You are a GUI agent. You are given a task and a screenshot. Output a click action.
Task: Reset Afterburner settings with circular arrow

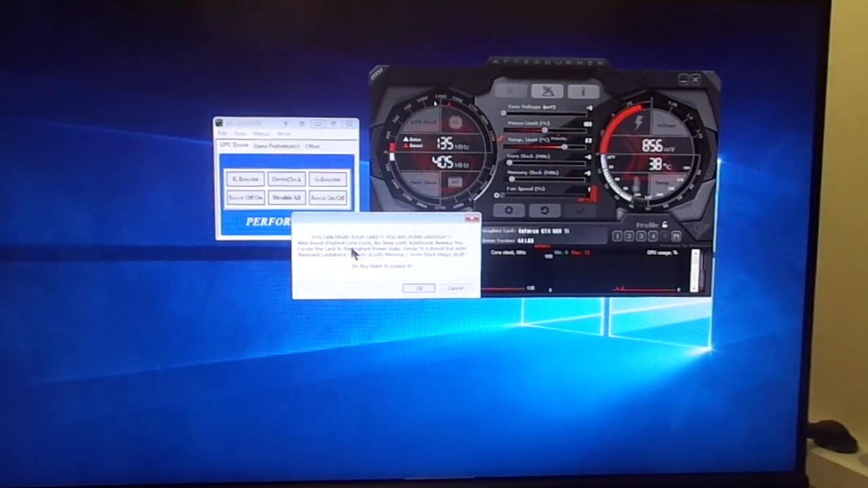tap(544, 211)
